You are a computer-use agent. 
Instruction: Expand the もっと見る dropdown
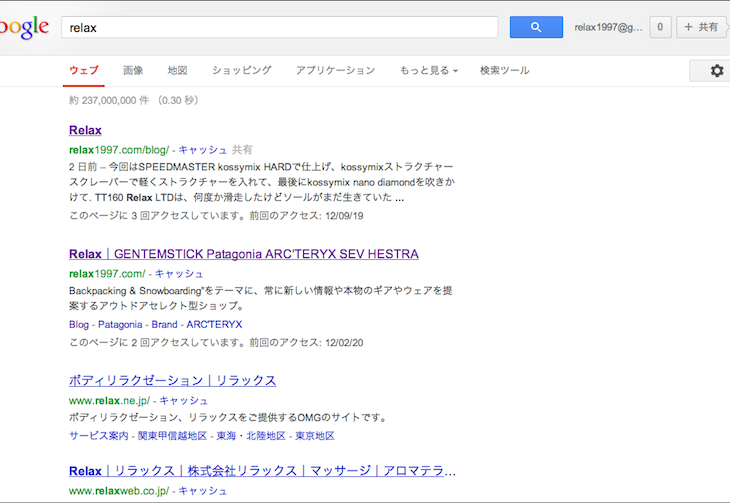429,70
